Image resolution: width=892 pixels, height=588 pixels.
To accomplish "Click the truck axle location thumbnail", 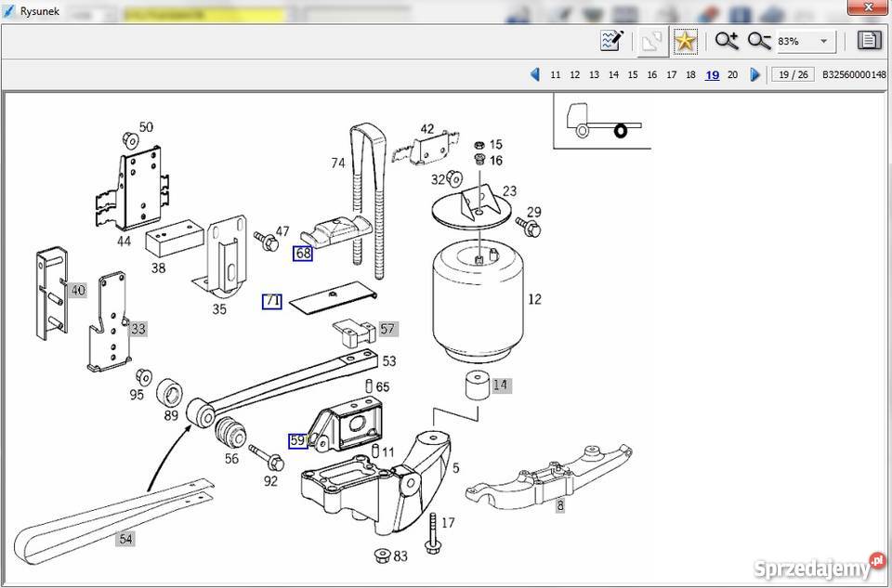I will (602, 121).
